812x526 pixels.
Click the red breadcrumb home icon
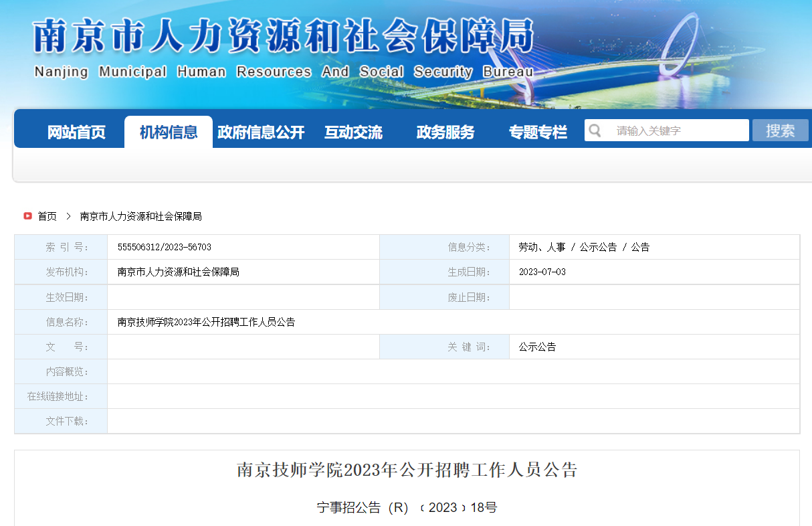click(x=28, y=216)
